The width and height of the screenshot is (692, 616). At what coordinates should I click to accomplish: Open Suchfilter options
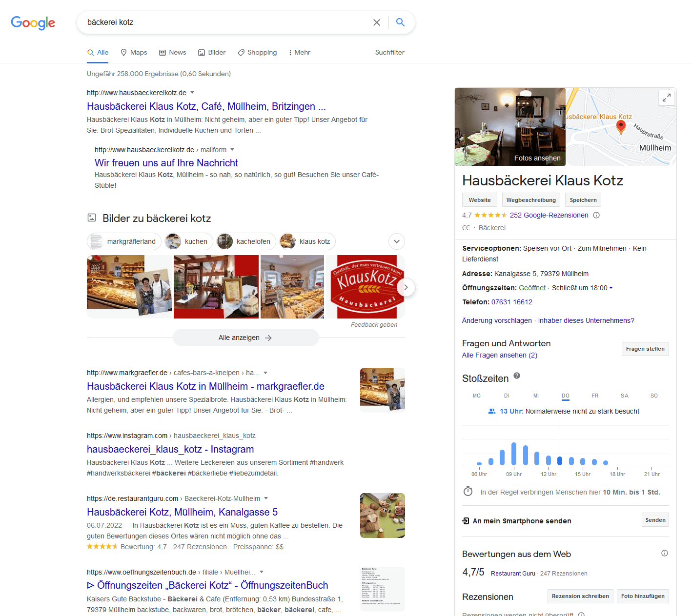[x=389, y=52]
